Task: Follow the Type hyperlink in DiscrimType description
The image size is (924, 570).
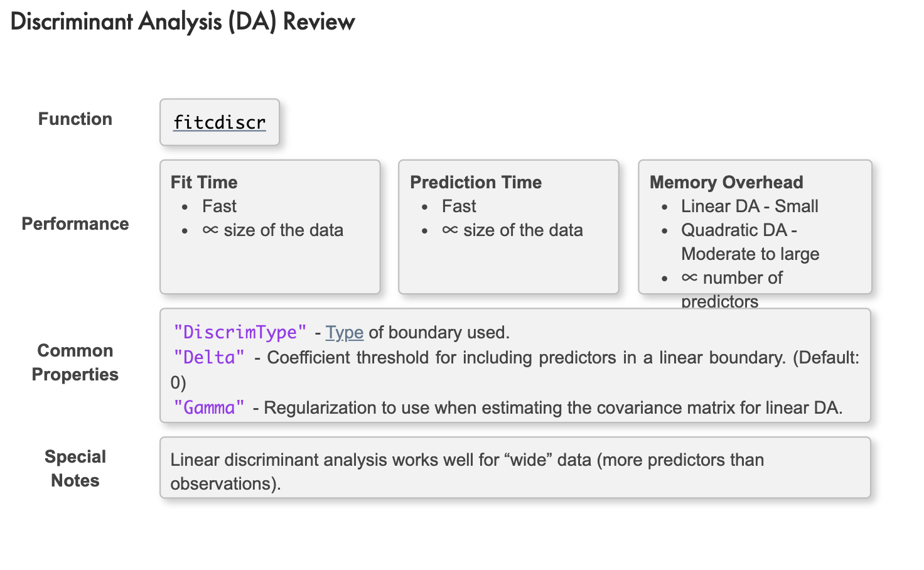Action: [345, 332]
